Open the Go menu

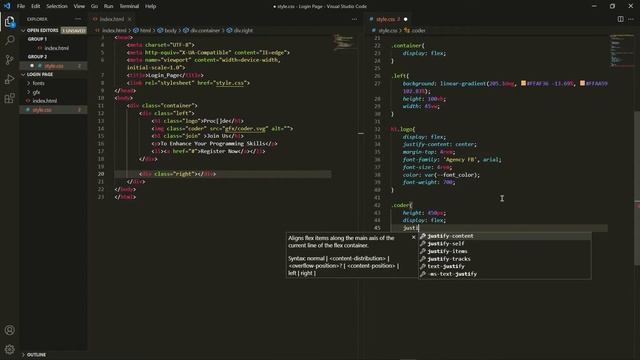tap(94, 6)
